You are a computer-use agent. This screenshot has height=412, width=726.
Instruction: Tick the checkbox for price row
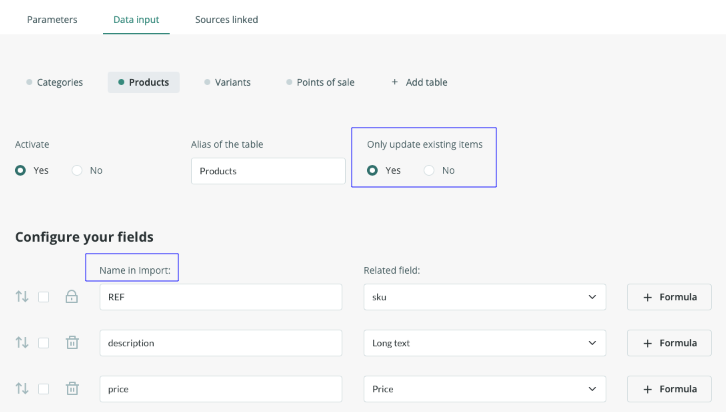[x=44, y=389]
